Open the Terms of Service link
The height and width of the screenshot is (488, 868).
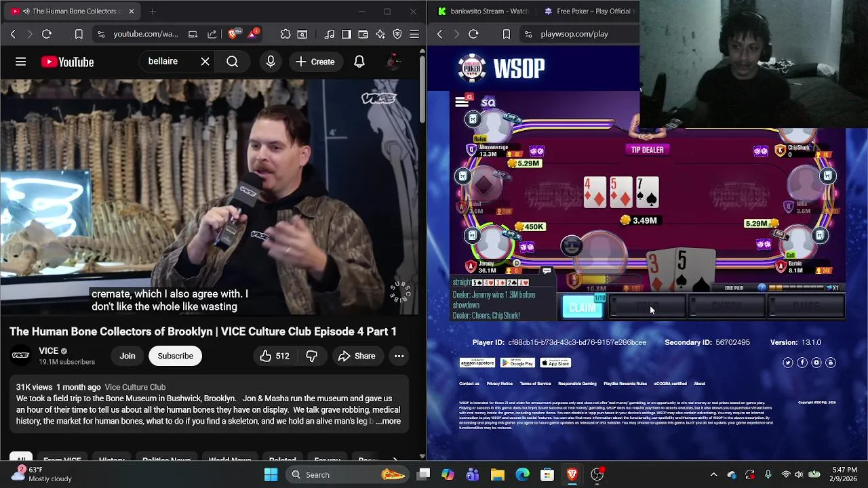tap(535, 384)
